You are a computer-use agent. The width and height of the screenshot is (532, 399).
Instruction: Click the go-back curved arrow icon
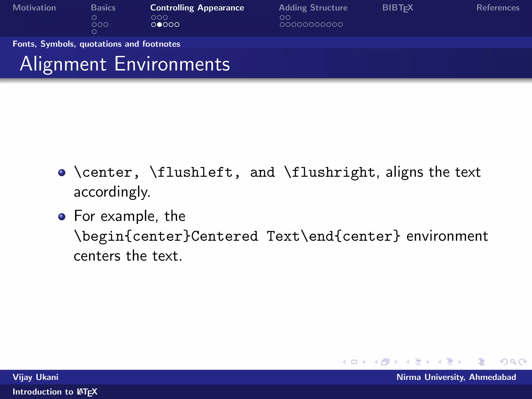504,362
